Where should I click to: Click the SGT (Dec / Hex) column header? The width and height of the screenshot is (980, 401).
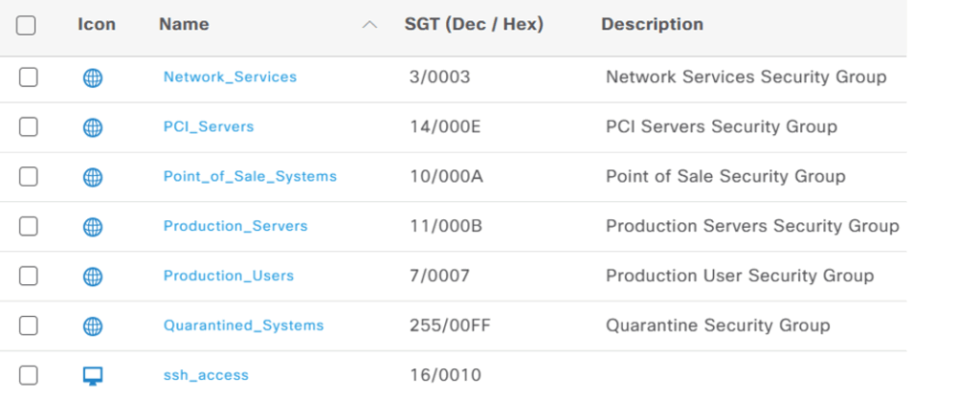click(474, 24)
